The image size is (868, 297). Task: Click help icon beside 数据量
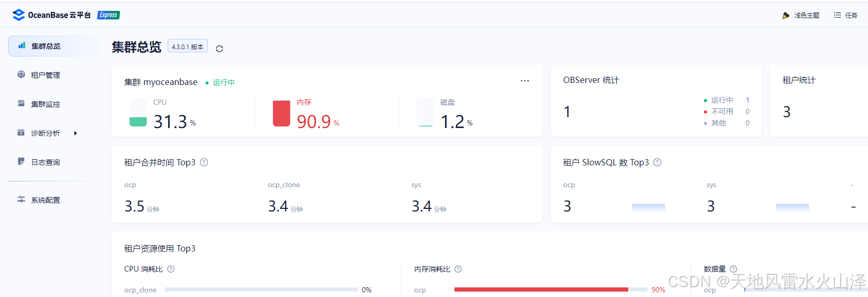click(x=733, y=269)
